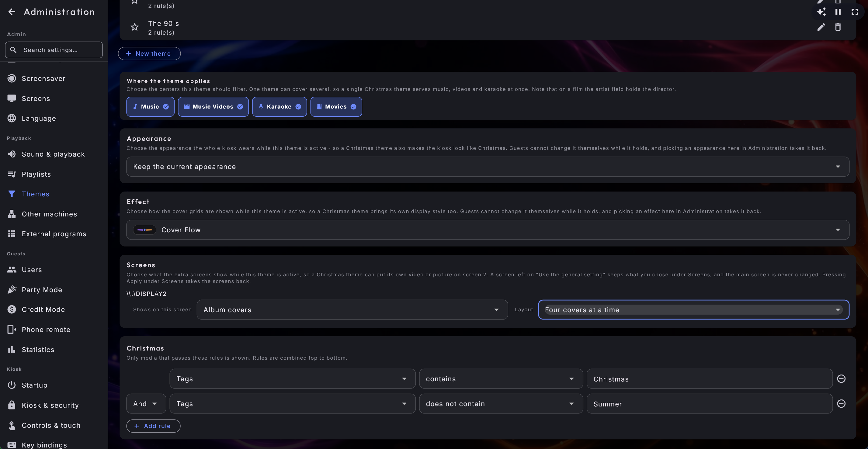Screen dimensions: 868x449
Task: Toggle the Karaoke center chip
Action: pyautogui.click(x=279, y=107)
